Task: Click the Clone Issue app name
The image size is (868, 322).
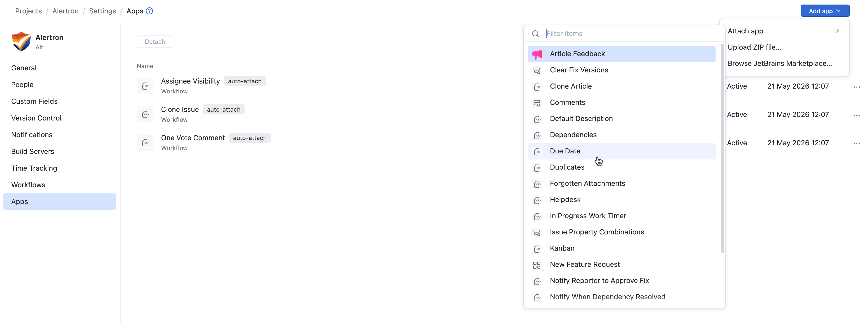Action: point(180,109)
